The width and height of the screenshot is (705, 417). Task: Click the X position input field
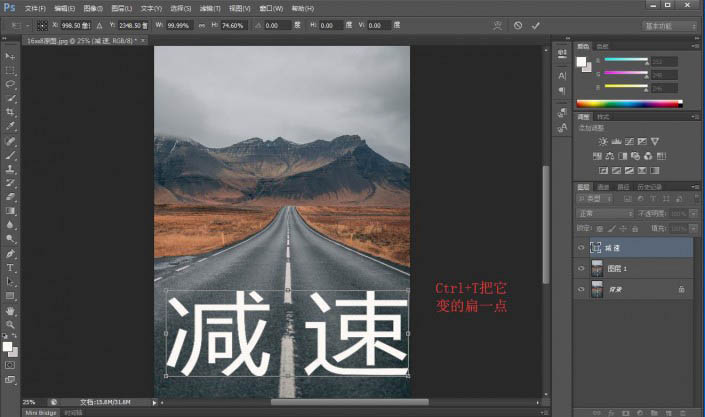point(76,26)
